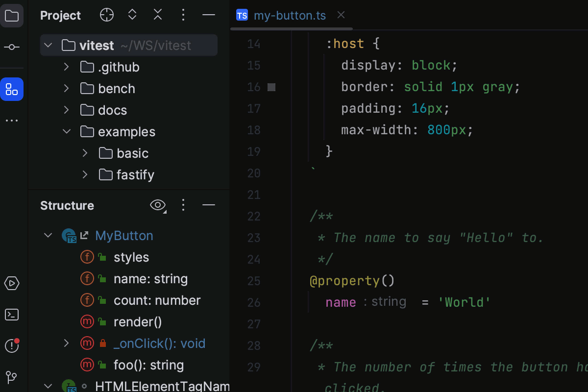Expand _onClick() in the Structure tree
The image size is (588, 392).
[x=67, y=343]
